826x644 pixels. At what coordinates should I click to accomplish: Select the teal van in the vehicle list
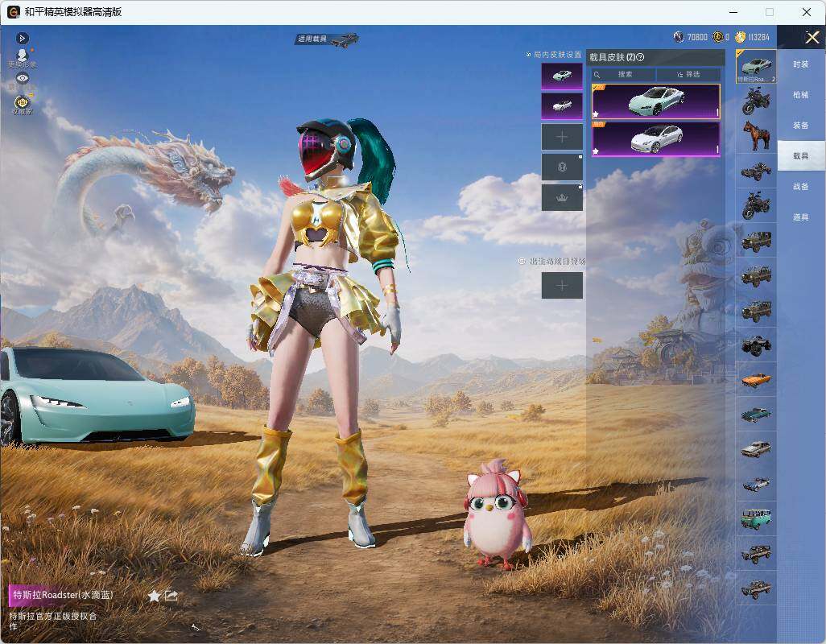click(756, 518)
